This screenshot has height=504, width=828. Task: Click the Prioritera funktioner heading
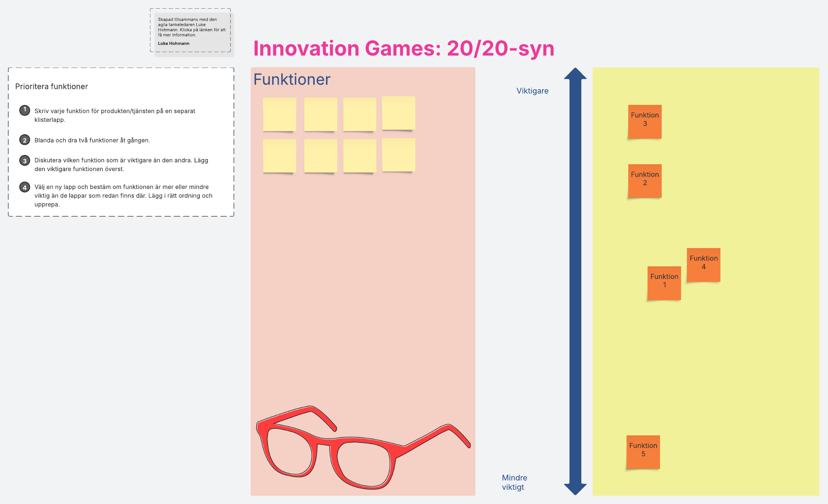tap(51, 87)
